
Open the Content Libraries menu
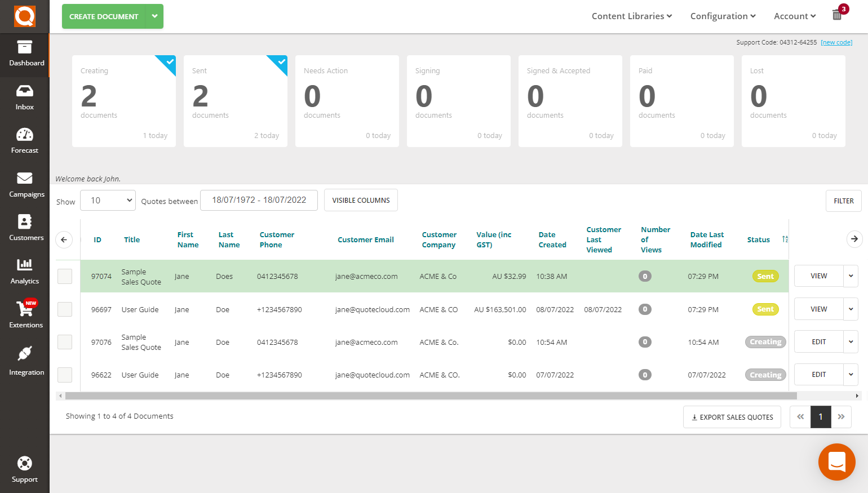tap(631, 16)
